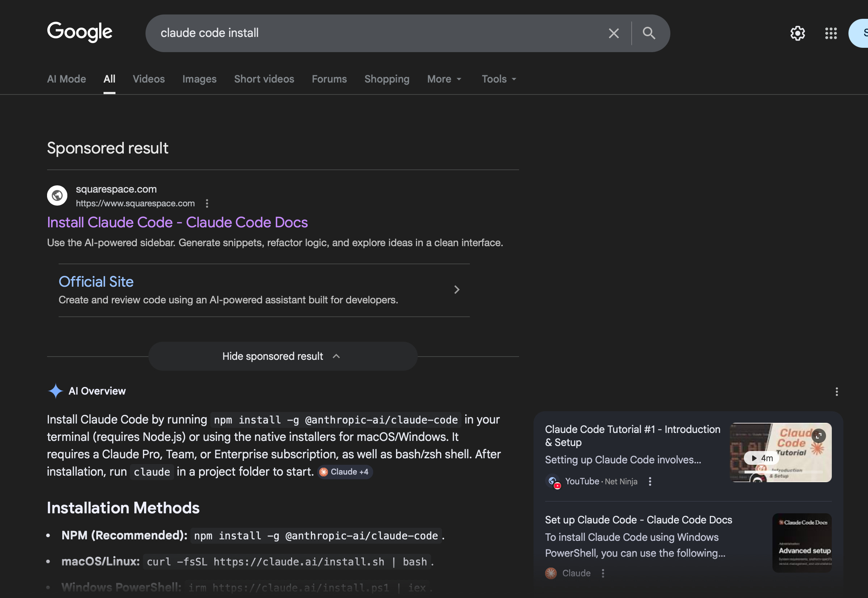Click into the search input field

tap(375, 33)
